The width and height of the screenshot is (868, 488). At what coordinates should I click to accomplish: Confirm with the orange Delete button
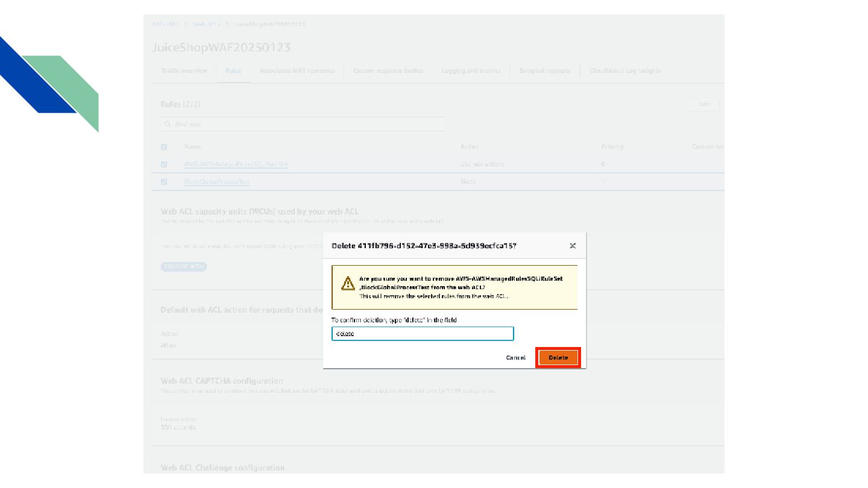pos(558,358)
